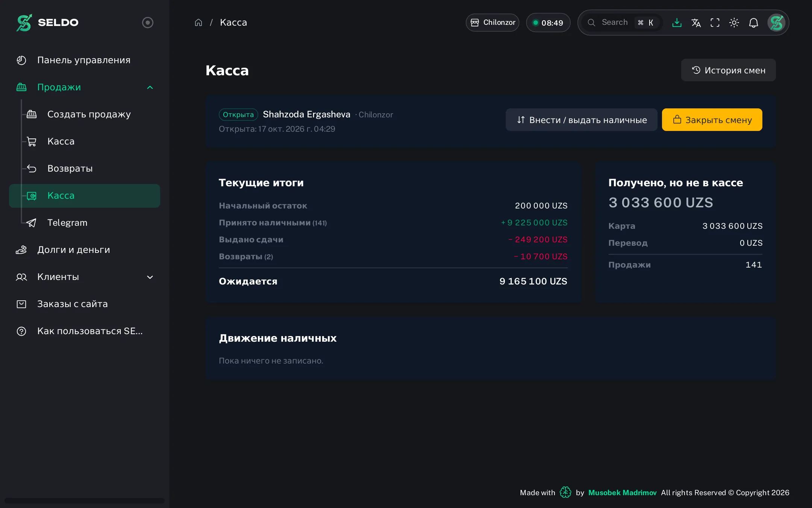
Task: Toggle fullscreen mode icon
Action: coord(715,23)
